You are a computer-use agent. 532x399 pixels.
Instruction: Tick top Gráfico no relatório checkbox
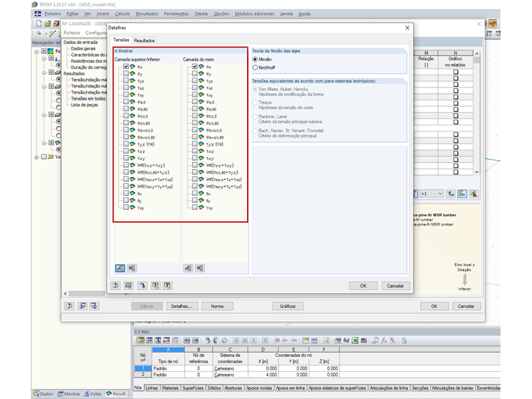tap(456, 72)
